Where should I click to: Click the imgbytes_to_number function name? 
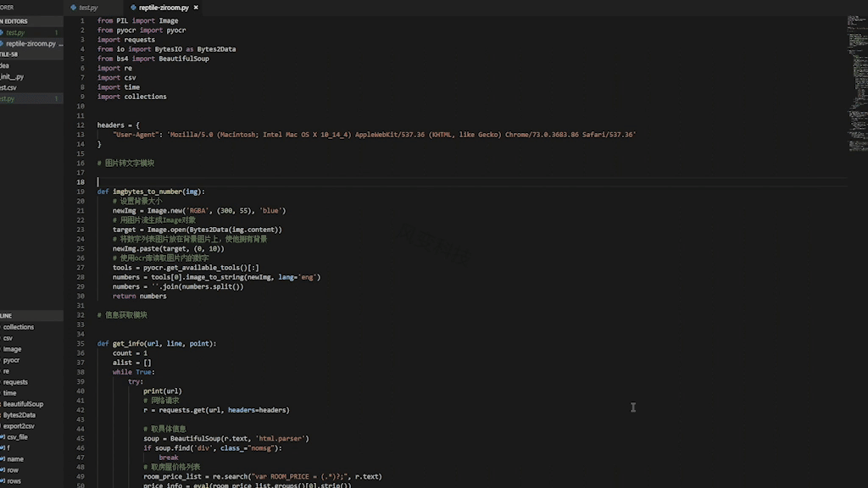(147, 192)
